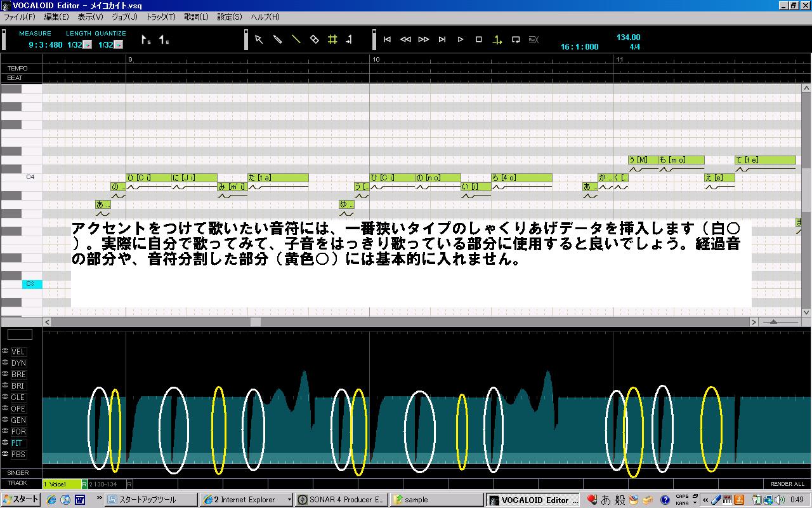
Task: Toggle BRE curve visibility eye
Action: (5, 374)
